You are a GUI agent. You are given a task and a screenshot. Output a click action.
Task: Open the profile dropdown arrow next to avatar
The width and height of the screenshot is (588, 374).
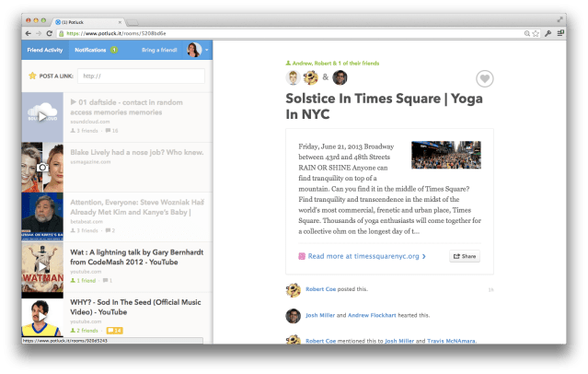[207, 50]
